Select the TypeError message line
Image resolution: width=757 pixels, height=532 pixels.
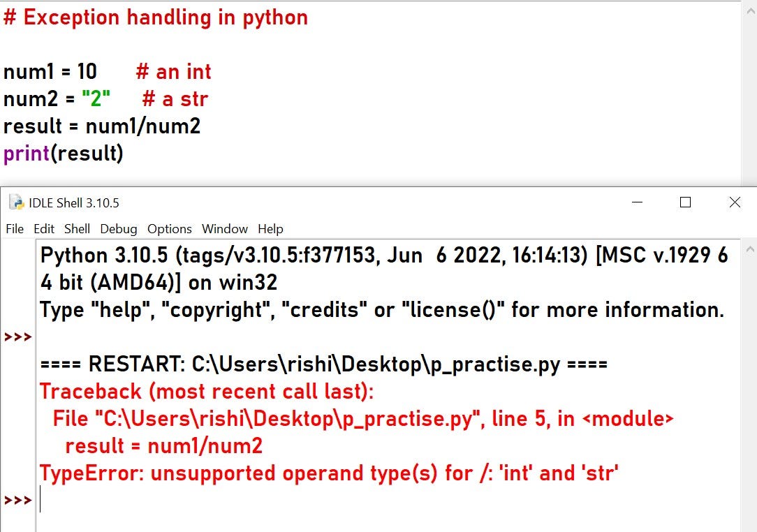pyautogui.click(x=328, y=473)
